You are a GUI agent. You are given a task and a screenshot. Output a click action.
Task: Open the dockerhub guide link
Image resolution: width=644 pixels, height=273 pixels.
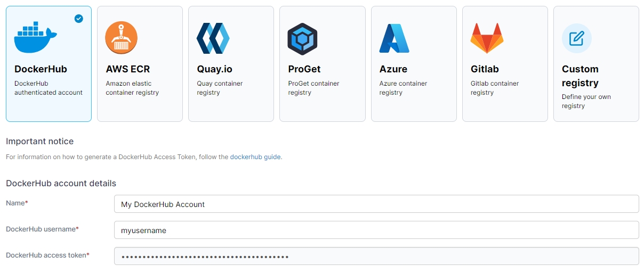[255, 157]
